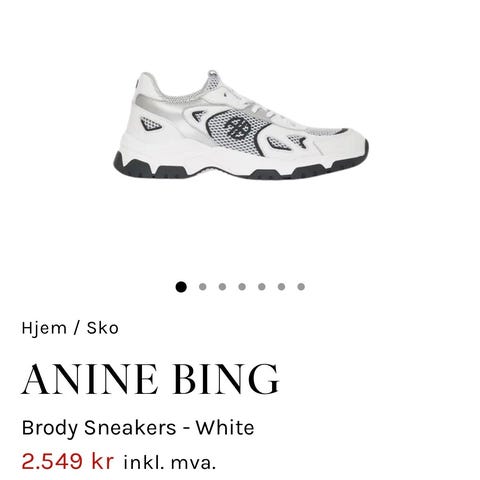480x480 pixels.
Task: Go to the second product image dot
Action: 202,287
